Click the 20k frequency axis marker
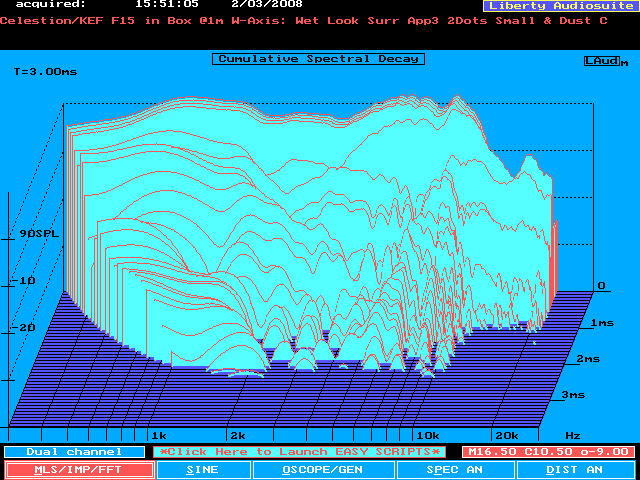 tap(506, 436)
